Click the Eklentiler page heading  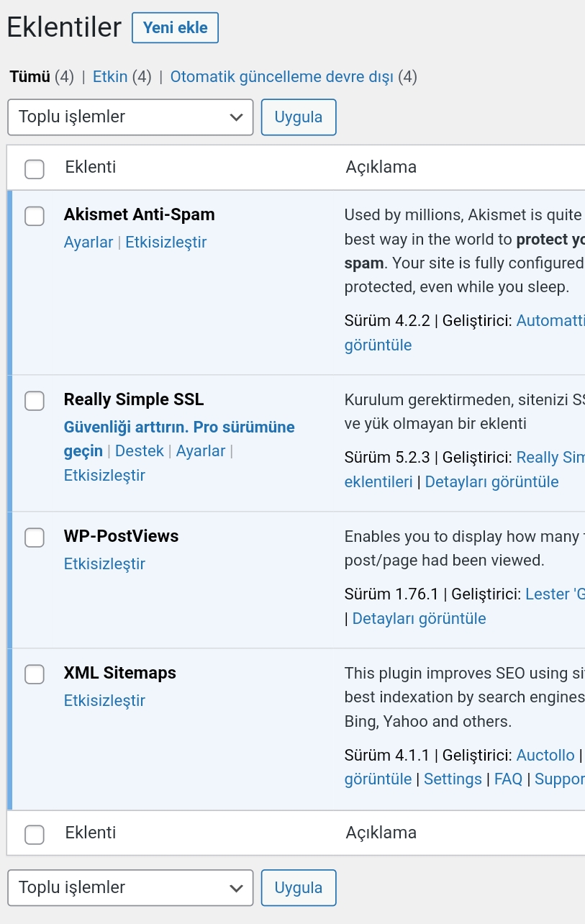(x=65, y=27)
